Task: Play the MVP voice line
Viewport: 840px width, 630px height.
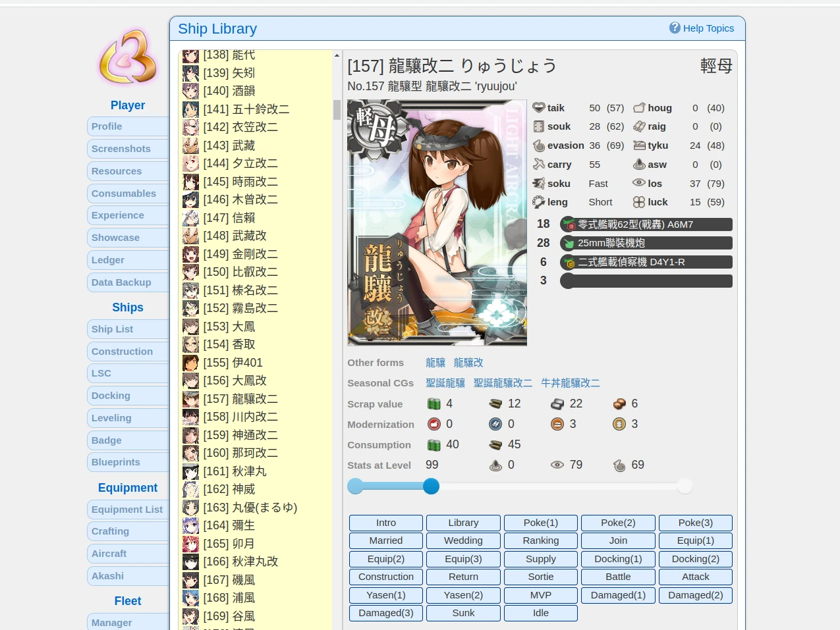Action: tap(541, 595)
